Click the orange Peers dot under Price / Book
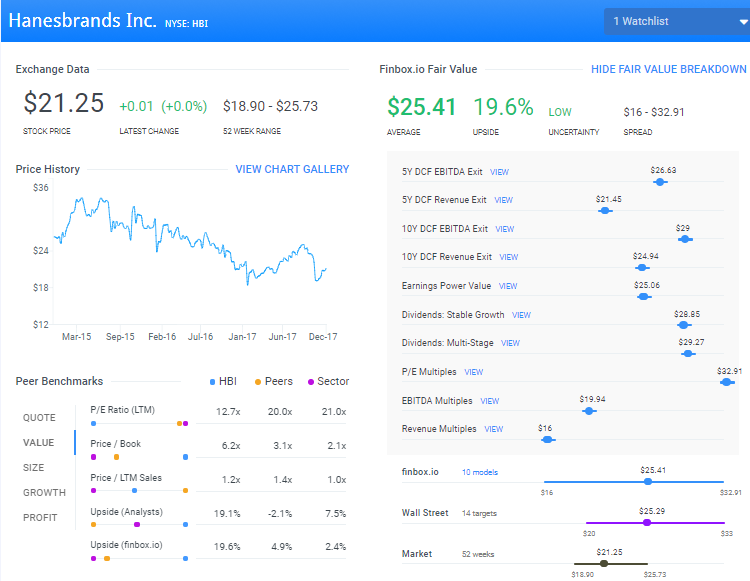The width and height of the screenshot is (750, 581). [x=116, y=457]
